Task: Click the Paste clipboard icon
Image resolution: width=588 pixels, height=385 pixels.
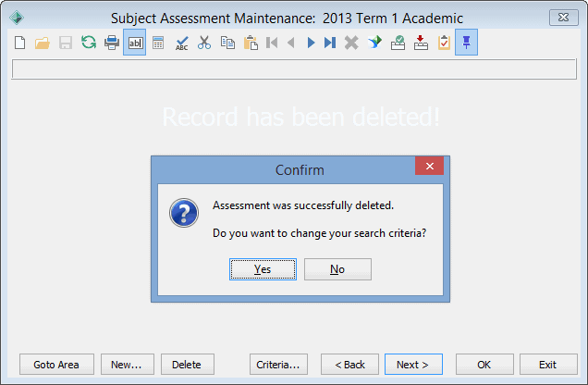Action: [251, 43]
